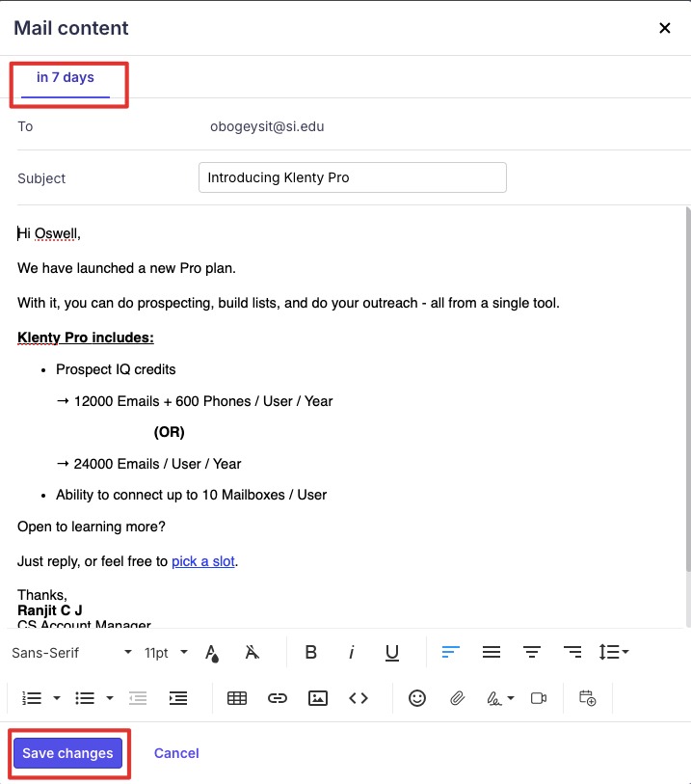Clear text formatting
This screenshot has height=784, width=691.
[x=252, y=652]
